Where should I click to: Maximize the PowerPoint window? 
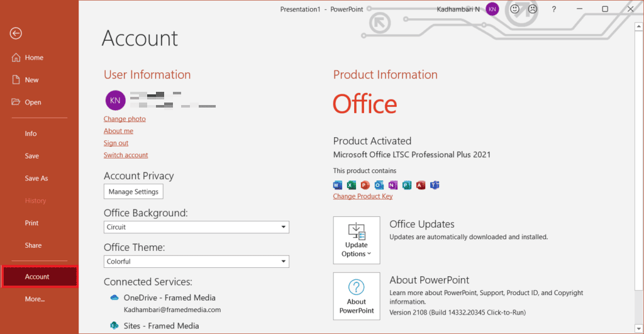click(605, 9)
